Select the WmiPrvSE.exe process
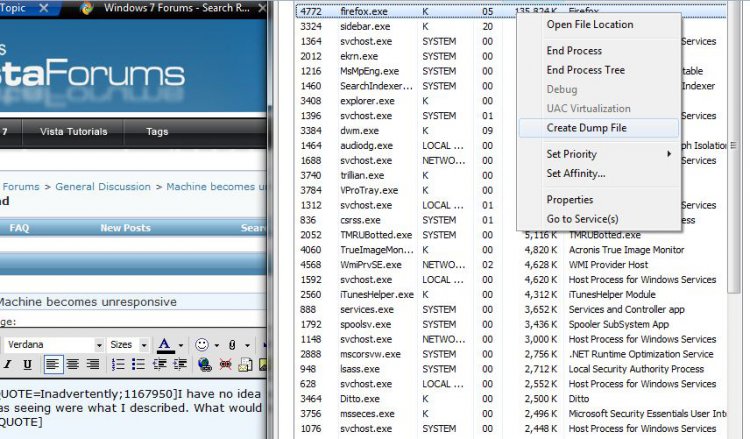750x439 pixels. coord(371,264)
